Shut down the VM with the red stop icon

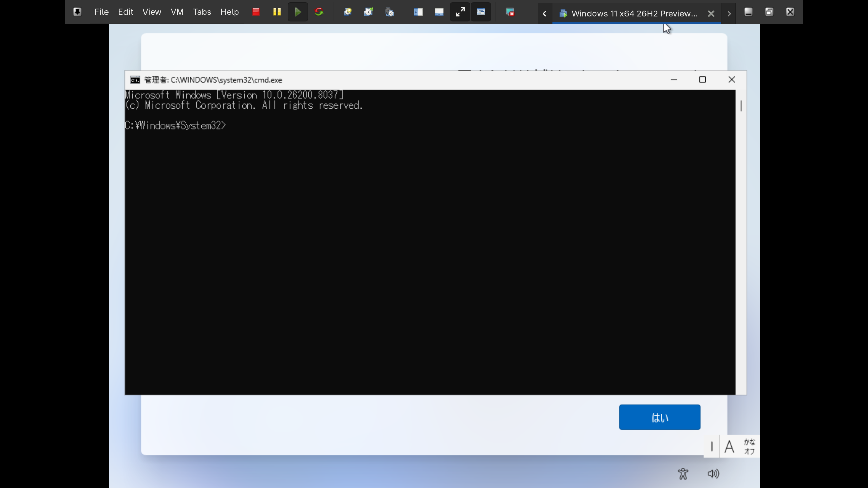coord(256,12)
